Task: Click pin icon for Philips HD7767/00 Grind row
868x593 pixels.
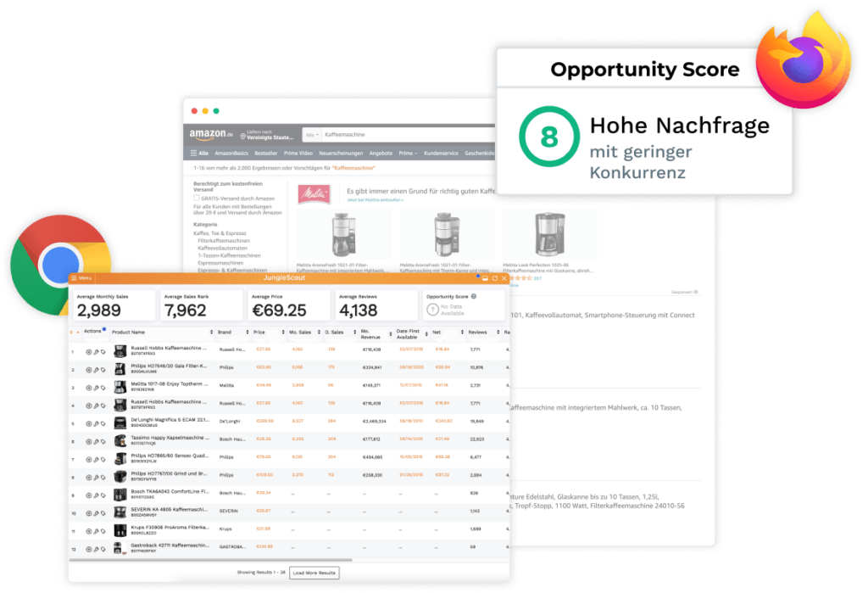Action: click(96, 477)
